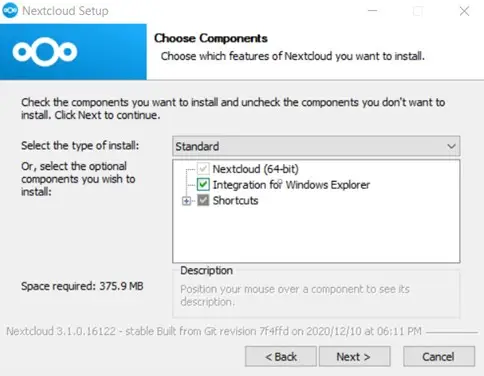Toggle the Nextcloud (64-bit) checkbox

(203, 169)
